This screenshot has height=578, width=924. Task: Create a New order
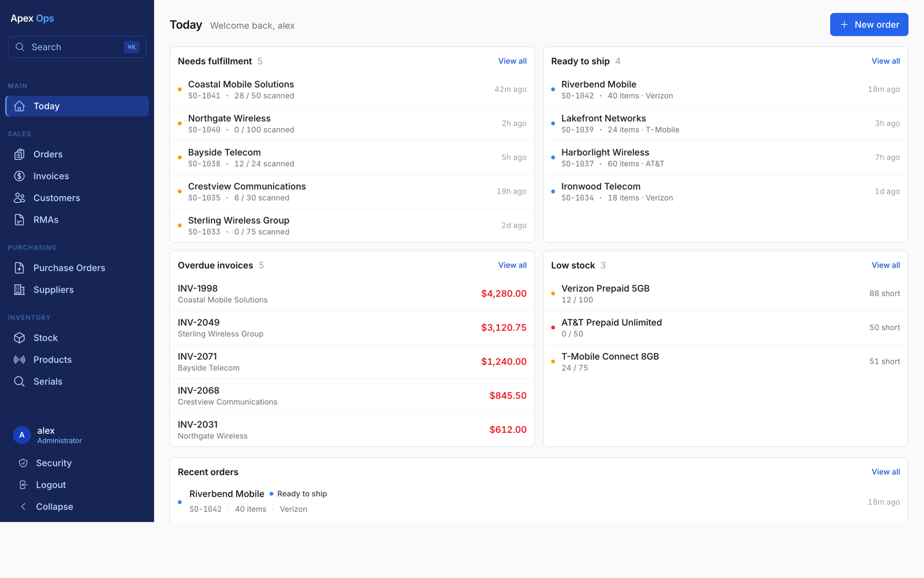[x=869, y=25]
